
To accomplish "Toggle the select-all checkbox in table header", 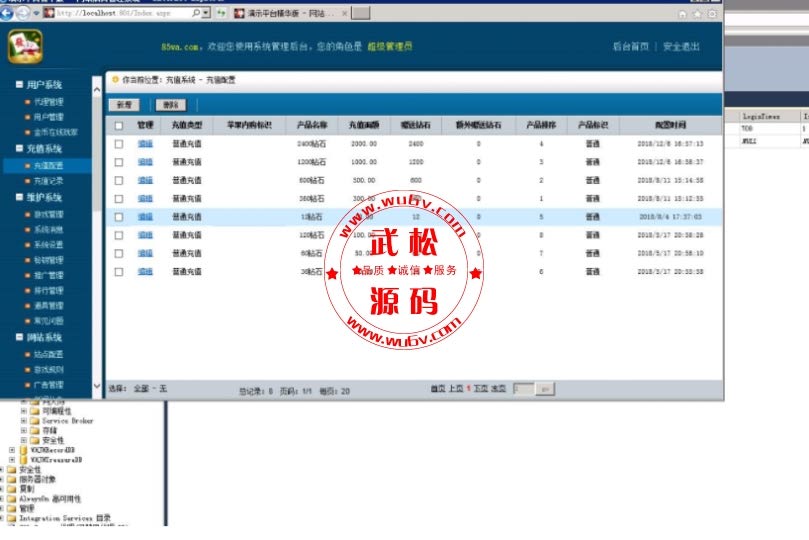I will click(119, 125).
